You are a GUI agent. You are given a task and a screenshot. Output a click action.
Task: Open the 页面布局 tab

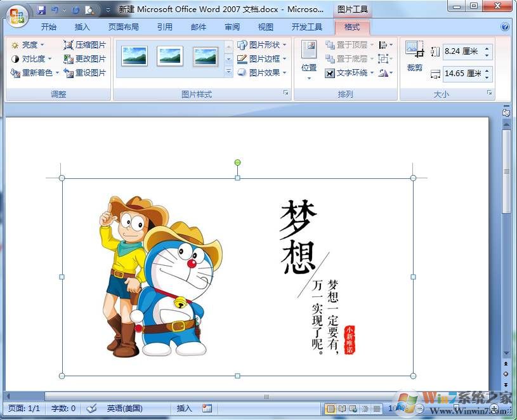(124, 27)
